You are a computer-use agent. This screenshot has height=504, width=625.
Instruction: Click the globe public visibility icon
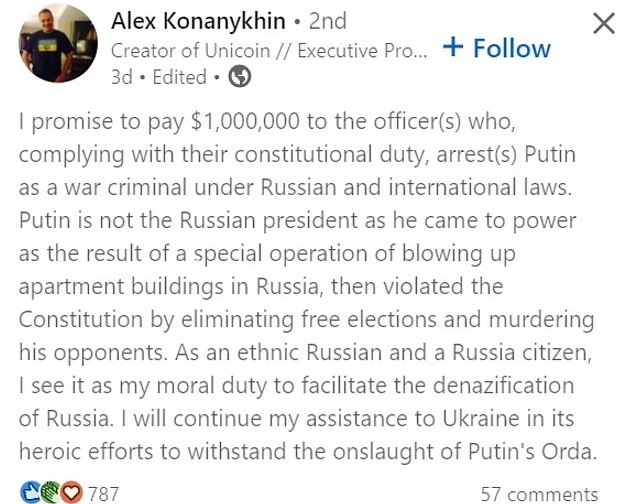pos(240,76)
